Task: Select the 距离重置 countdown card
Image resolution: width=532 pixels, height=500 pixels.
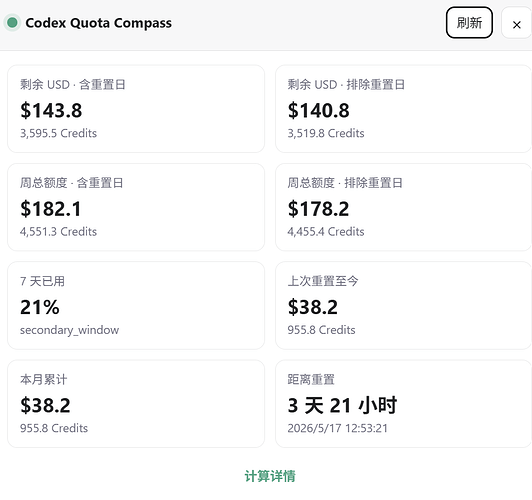Action: [x=403, y=404]
